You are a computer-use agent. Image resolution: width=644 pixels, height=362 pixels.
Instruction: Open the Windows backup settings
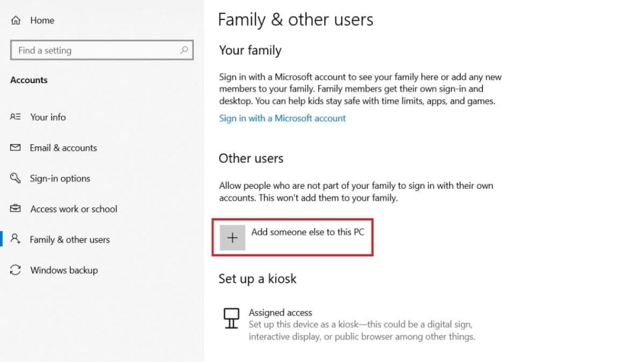64,270
